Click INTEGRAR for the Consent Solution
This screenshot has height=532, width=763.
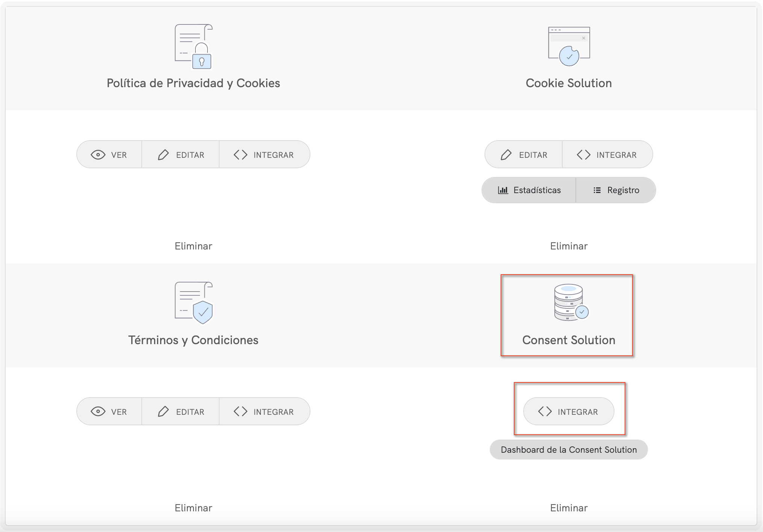[568, 411]
